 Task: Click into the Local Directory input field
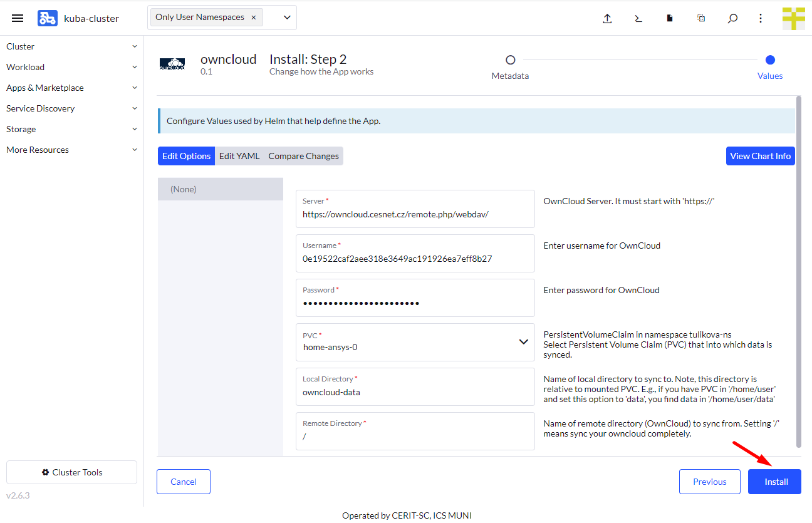(415, 392)
